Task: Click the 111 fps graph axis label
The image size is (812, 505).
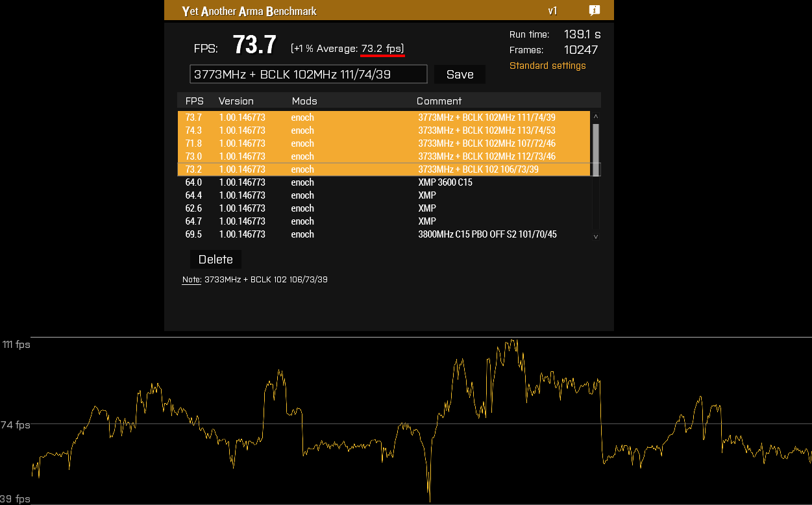Action: (16, 345)
